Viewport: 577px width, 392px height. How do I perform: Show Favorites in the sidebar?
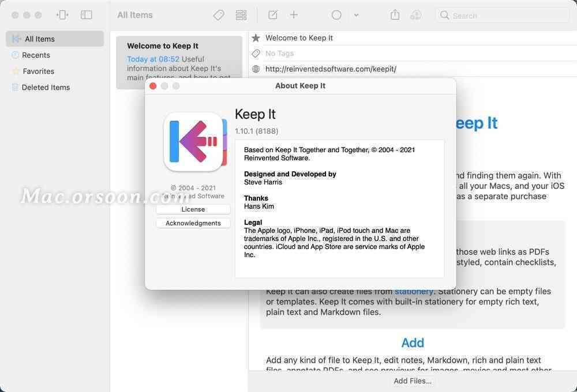coord(55,71)
